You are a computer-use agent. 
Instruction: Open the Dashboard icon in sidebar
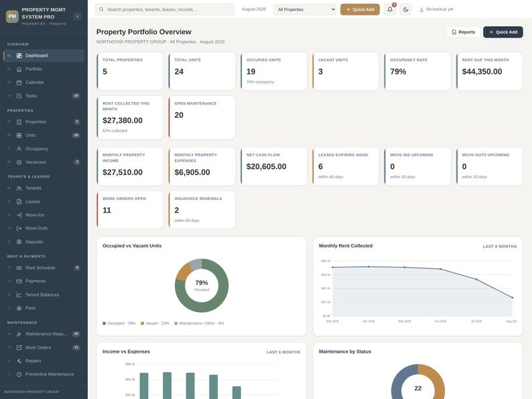(x=19, y=56)
